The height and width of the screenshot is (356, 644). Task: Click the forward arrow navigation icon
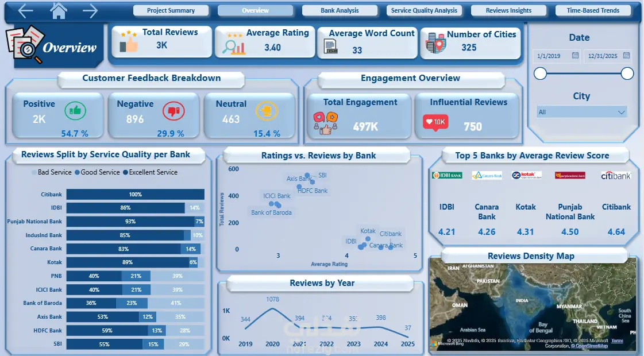[x=90, y=11]
